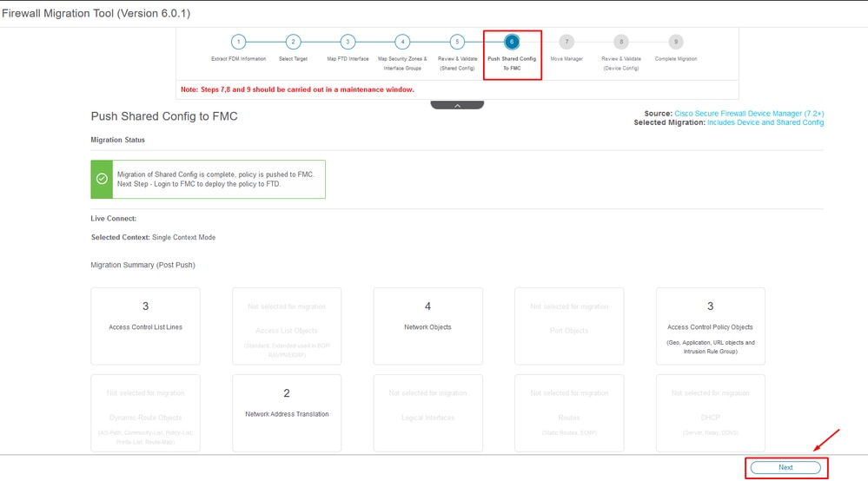The width and height of the screenshot is (868, 481).
Task: Click the maintenance window note in red
Action: point(297,89)
